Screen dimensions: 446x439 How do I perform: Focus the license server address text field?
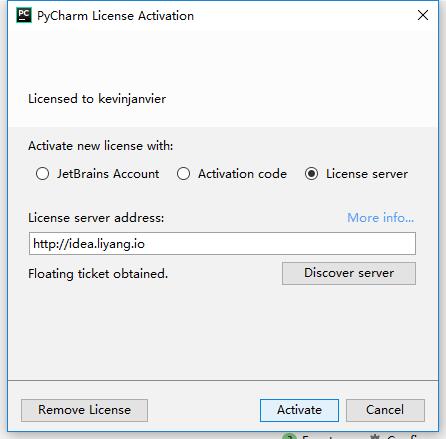222,244
